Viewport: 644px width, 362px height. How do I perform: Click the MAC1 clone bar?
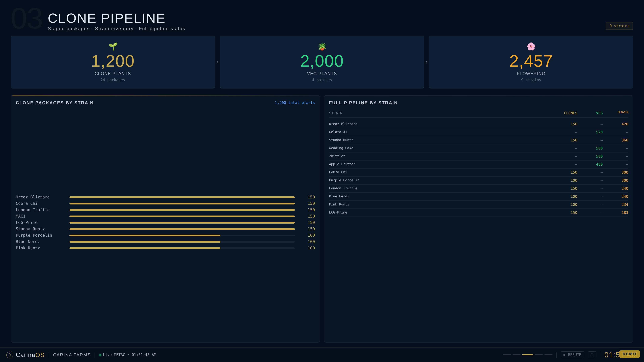point(182,216)
